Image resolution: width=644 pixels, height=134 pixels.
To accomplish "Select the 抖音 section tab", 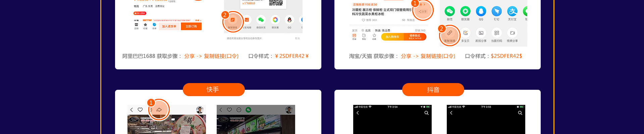I will click(433, 89).
